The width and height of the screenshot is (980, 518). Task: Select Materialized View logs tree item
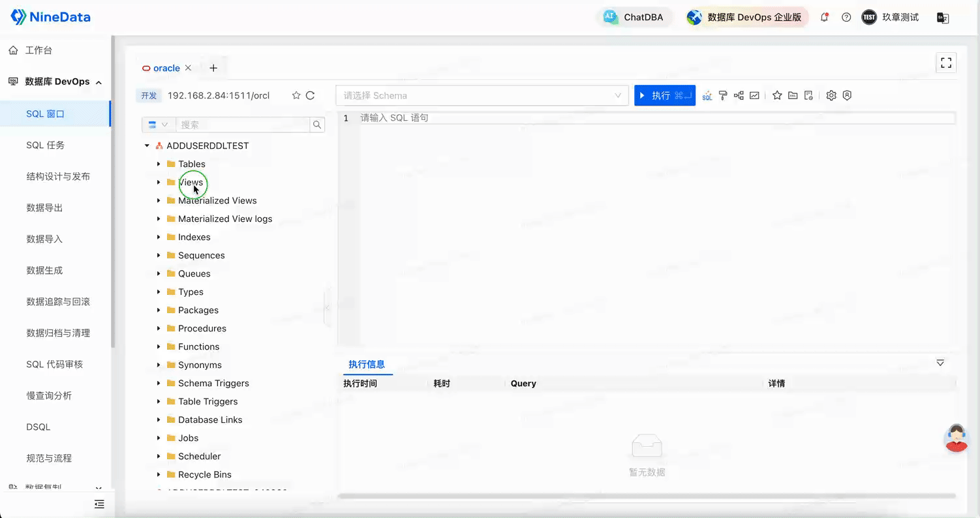click(225, 219)
